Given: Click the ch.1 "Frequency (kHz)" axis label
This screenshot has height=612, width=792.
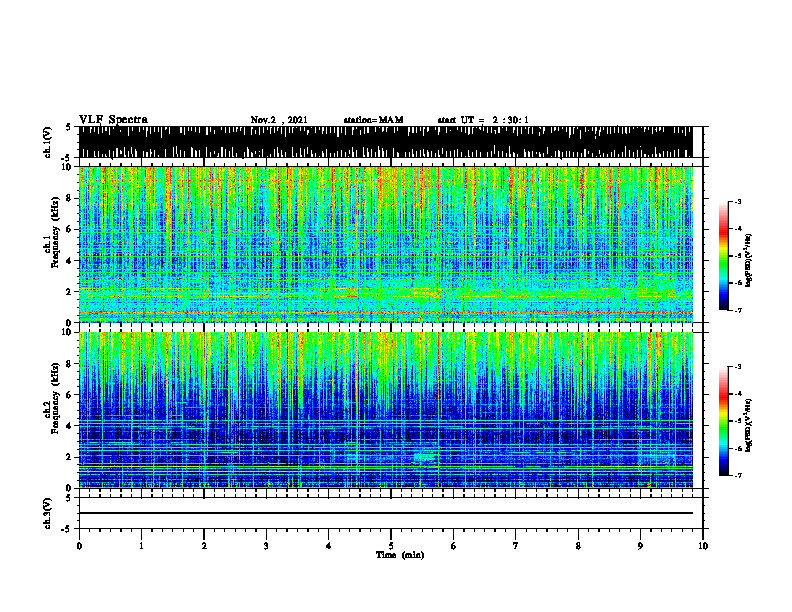Looking at the screenshot, I should point(55,233).
